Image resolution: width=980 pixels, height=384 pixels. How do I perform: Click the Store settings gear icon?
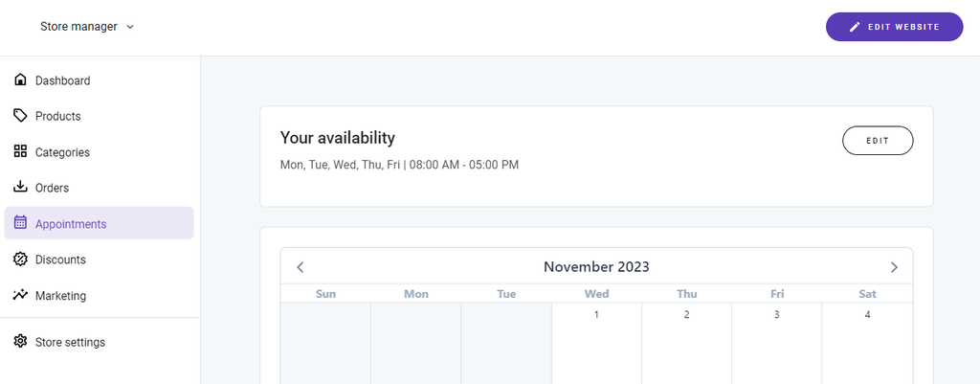20,342
